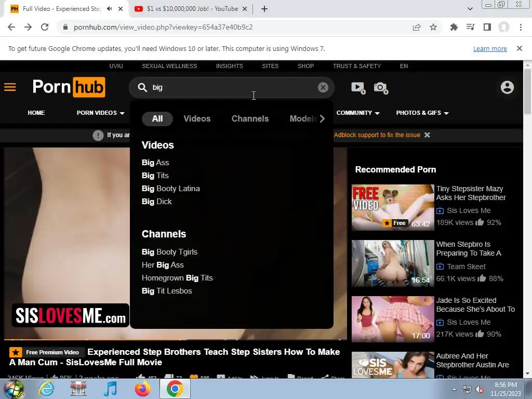Expand the Chrome tab search chevron
The height and width of the screenshot is (399, 532).
[x=470, y=9]
